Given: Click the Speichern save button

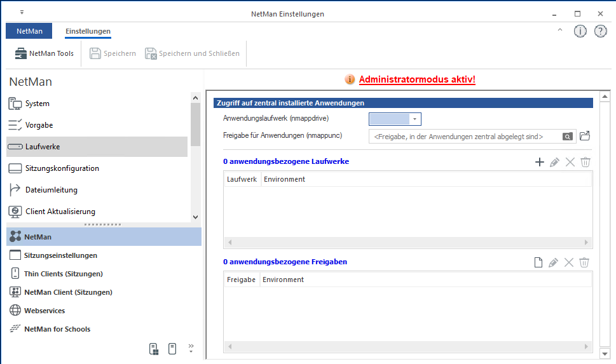Looking at the screenshot, I should [113, 53].
